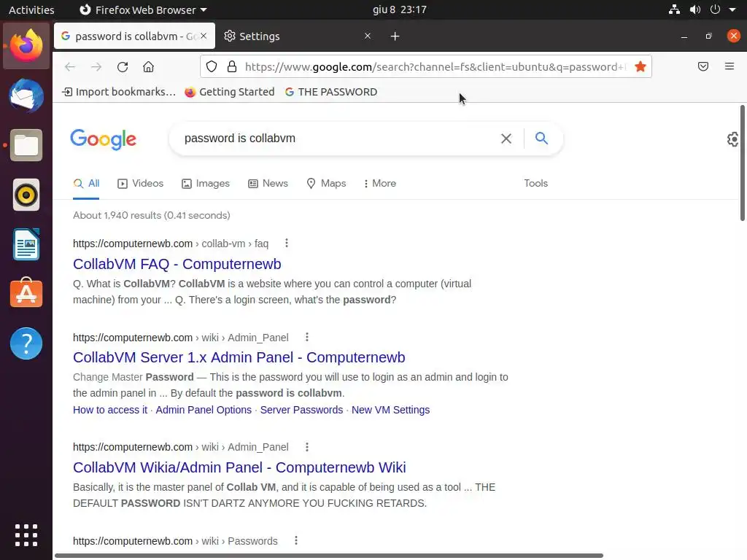
Task: Show the applications grid
Action: [x=26, y=535]
